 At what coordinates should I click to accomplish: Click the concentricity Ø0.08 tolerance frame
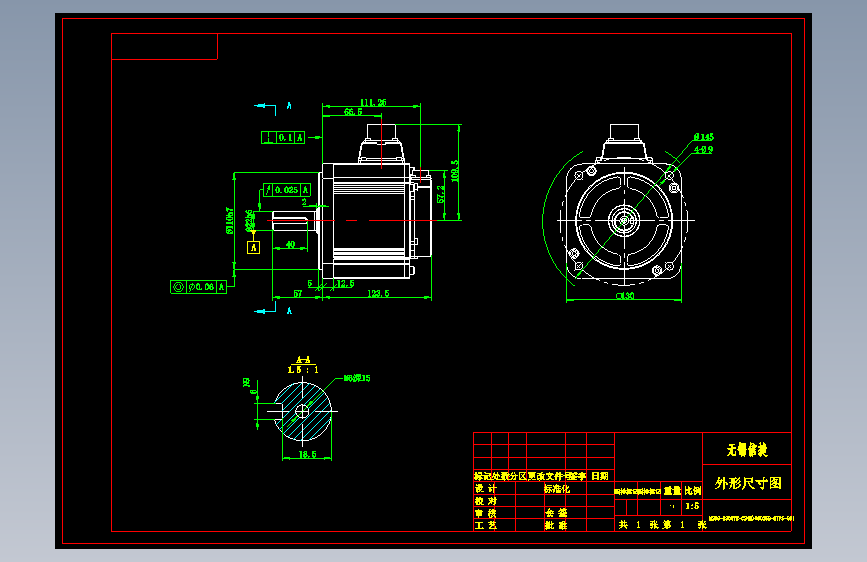(199, 287)
